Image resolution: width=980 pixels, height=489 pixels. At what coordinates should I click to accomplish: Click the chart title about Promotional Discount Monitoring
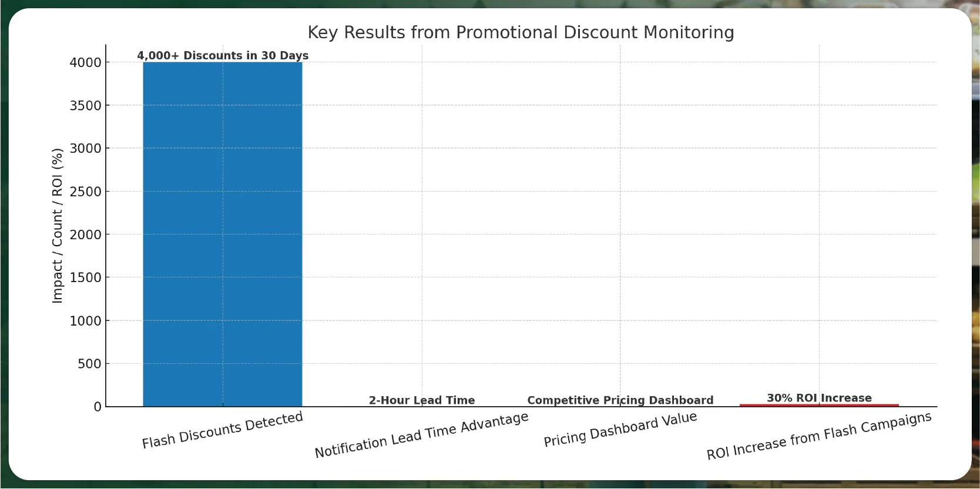[521, 32]
